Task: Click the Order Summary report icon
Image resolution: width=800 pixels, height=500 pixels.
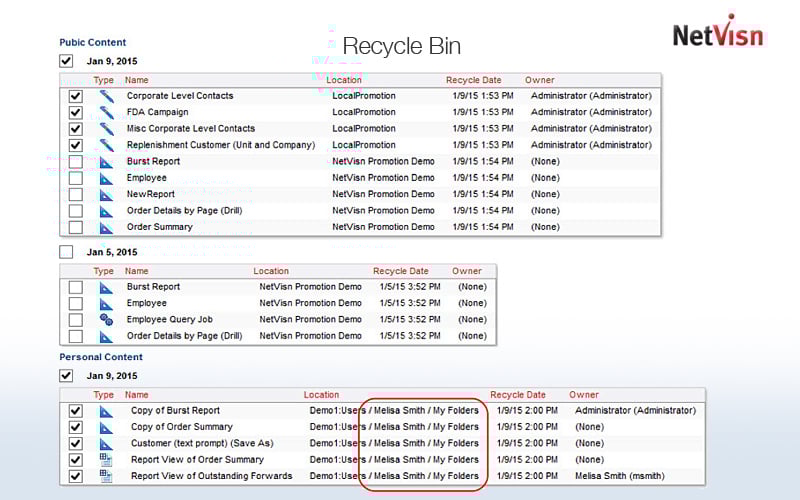Action: pyautogui.click(x=106, y=227)
